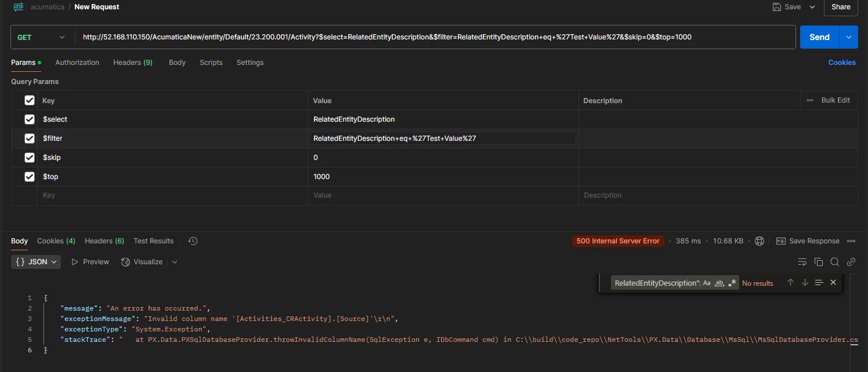Open the request history clock icon
The width and height of the screenshot is (868, 372).
193,240
